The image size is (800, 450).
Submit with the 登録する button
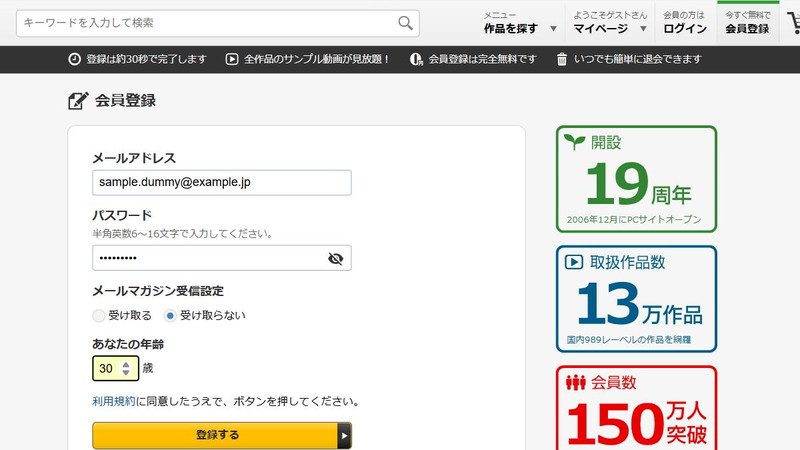point(221,435)
